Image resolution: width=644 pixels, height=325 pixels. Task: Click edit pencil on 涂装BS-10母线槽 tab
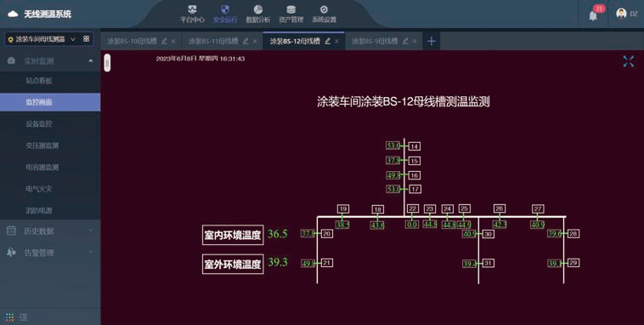tap(164, 41)
